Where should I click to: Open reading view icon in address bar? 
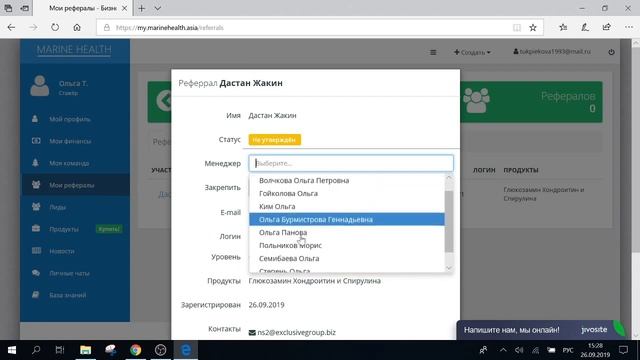(517, 28)
